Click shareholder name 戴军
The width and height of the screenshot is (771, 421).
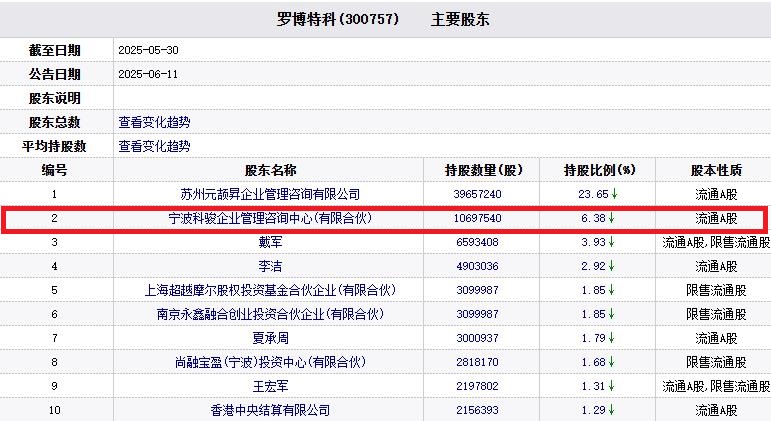point(270,242)
